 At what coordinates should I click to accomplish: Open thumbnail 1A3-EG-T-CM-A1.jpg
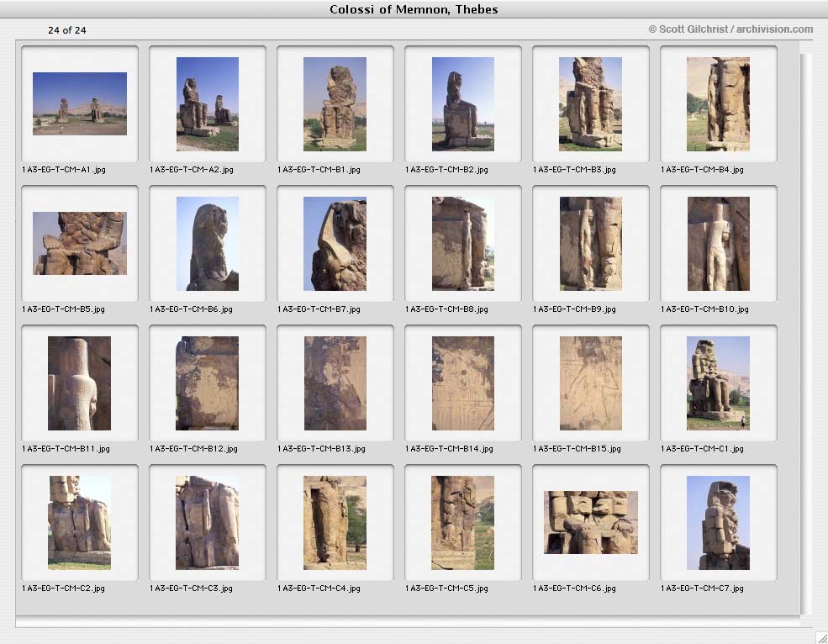coord(80,103)
